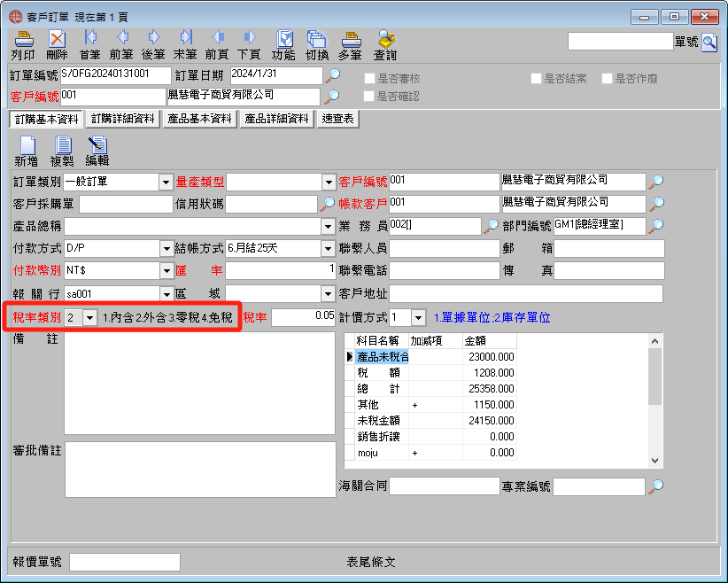Go to first record with 首筆

[89, 45]
